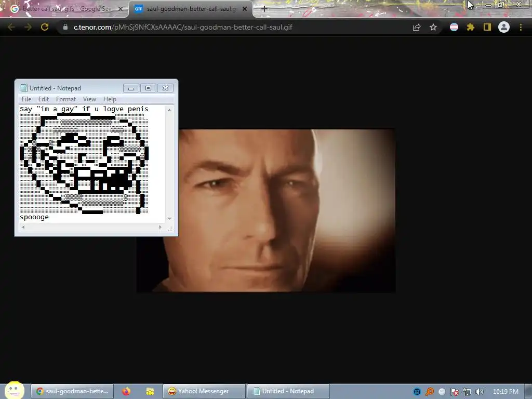
Task: Open Notepad Help menu
Action: [110, 99]
